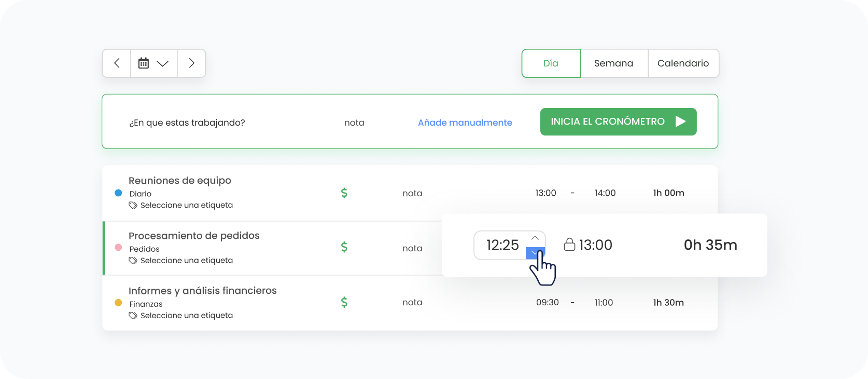Switch to the Semana view tab
This screenshot has width=868, height=379.
click(613, 63)
